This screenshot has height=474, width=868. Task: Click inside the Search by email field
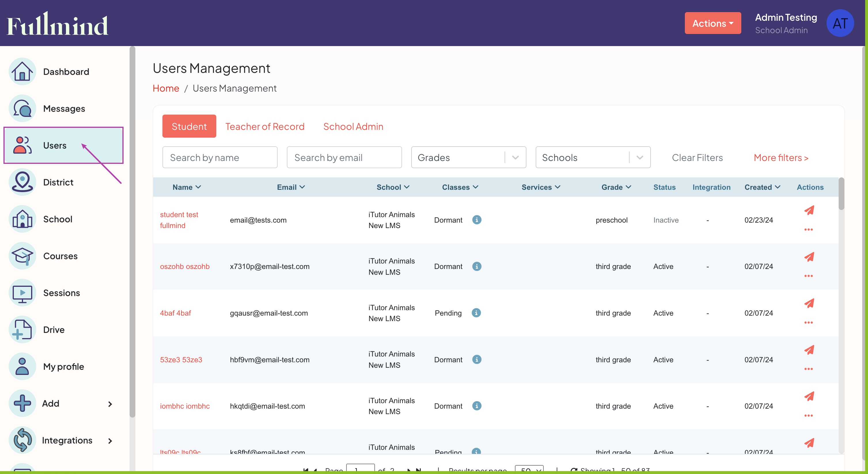click(344, 157)
